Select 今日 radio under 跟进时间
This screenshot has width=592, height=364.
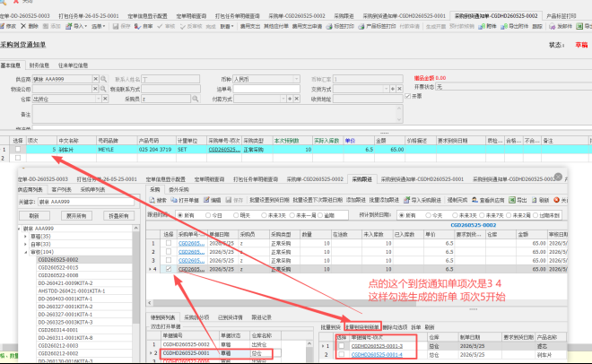(x=208, y=215)
